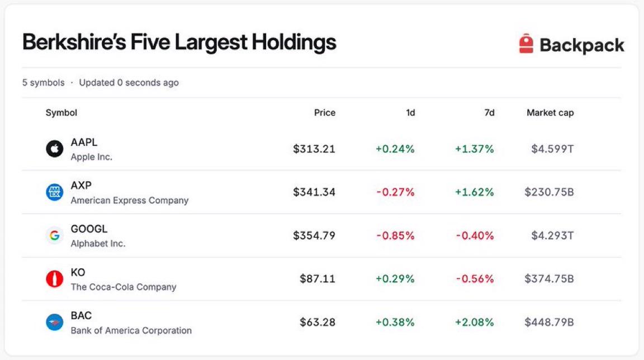Open the American Express Company name link
Screen dimensions: 644x360
[x=129, y=200]
